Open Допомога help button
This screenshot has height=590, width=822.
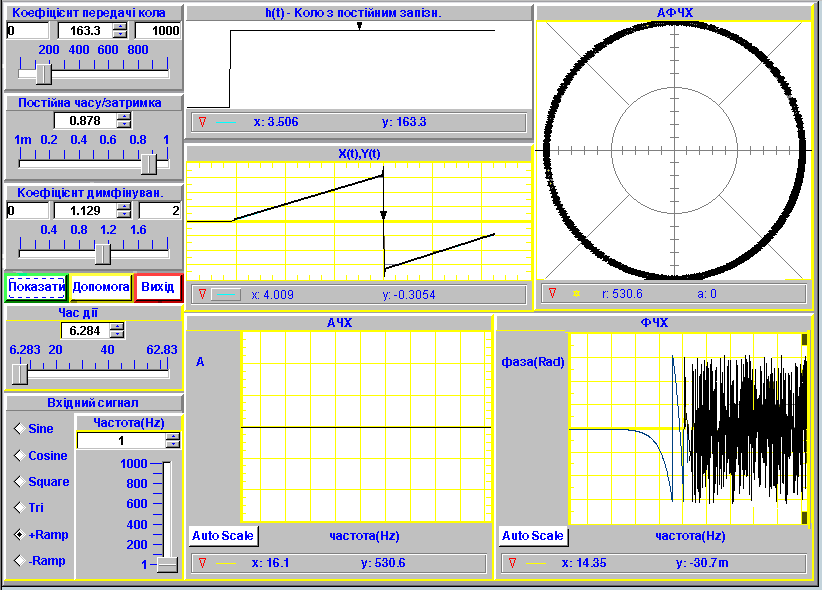point(101,287)
